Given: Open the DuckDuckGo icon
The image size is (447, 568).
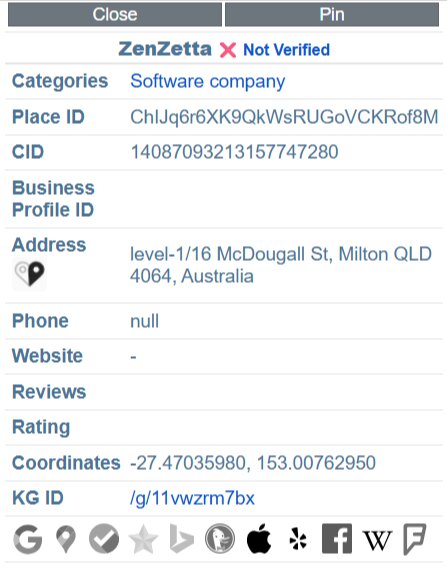Looking at the screenshot, I should tap(220, 539).
